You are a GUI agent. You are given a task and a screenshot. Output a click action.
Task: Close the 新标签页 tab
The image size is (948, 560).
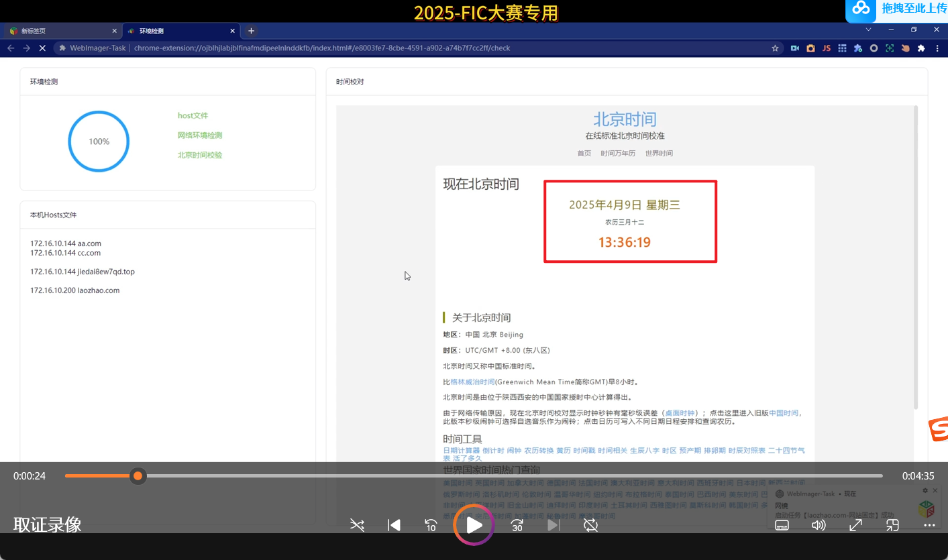(x=114, y=31)
